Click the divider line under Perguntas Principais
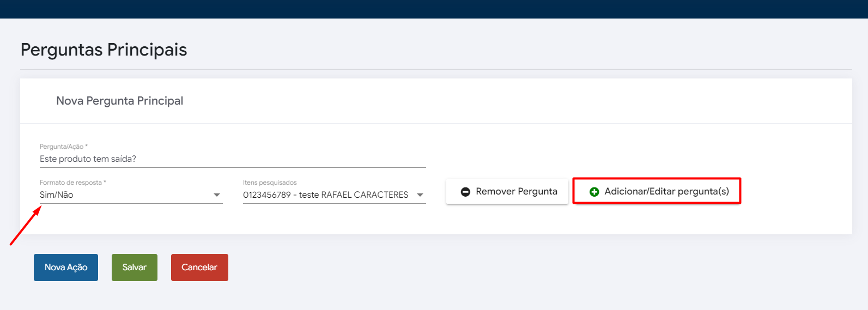 (x=436, y=70)
